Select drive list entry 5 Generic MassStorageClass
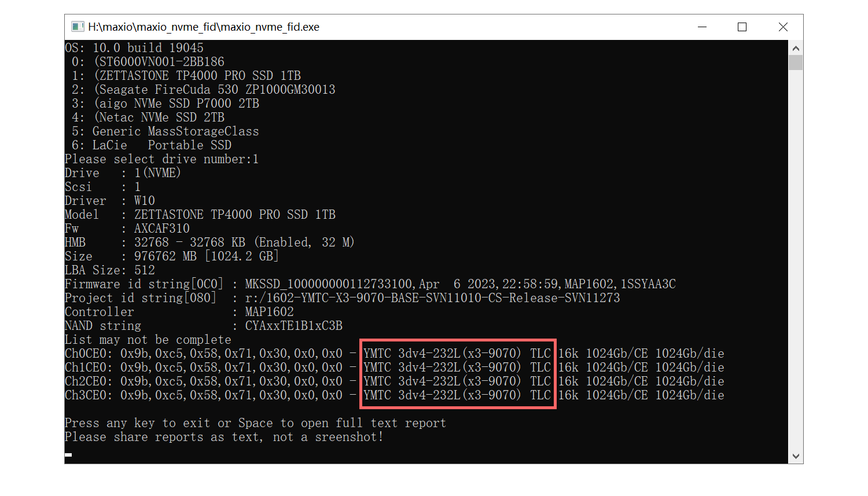The height and width of the screenshot is (496, 868). (x=165, y=131)
